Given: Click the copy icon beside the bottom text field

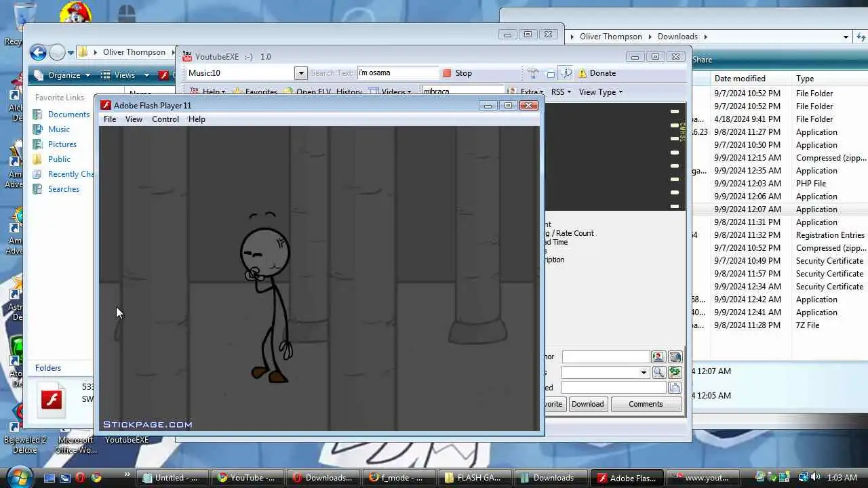Looking at the screenshot, I should pyautogui.click(x=674, y=388).
